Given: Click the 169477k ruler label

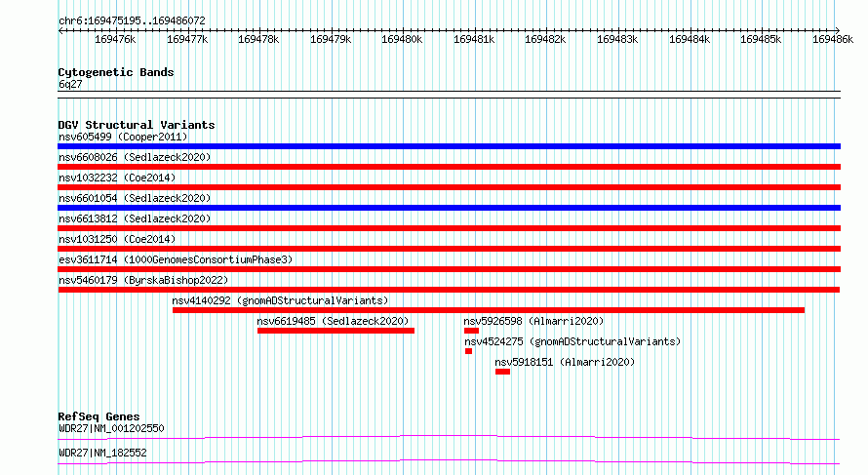Looking at the screenshot, I should tap(187, 39).
